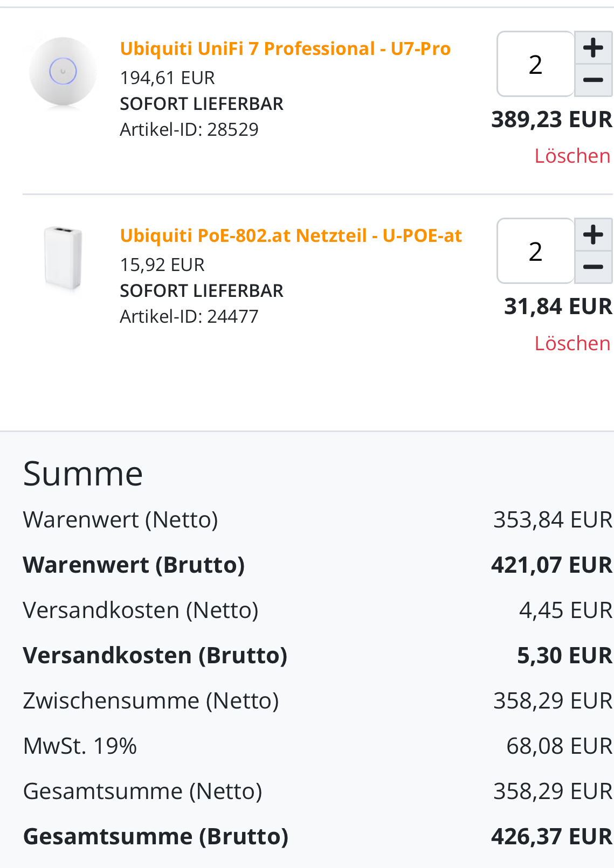614x868 pixels.
Task: Click the 389,23 EUR line total
Action: pos(551,120)
